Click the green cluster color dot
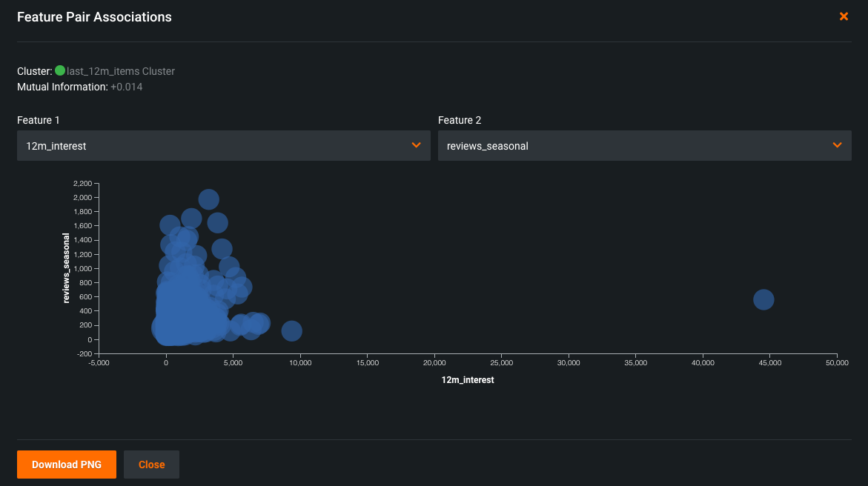This screenshot has height=486, width=868. [x=60, y=71]
